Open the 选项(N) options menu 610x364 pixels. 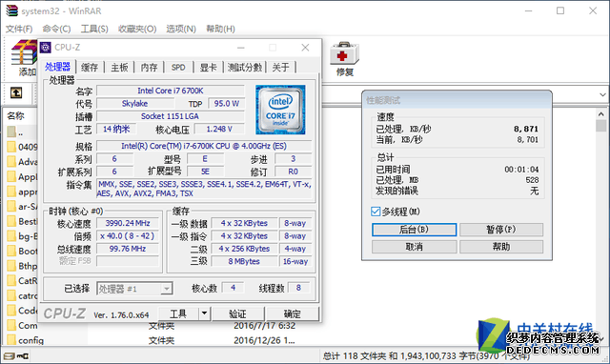[x=181, y=29]
